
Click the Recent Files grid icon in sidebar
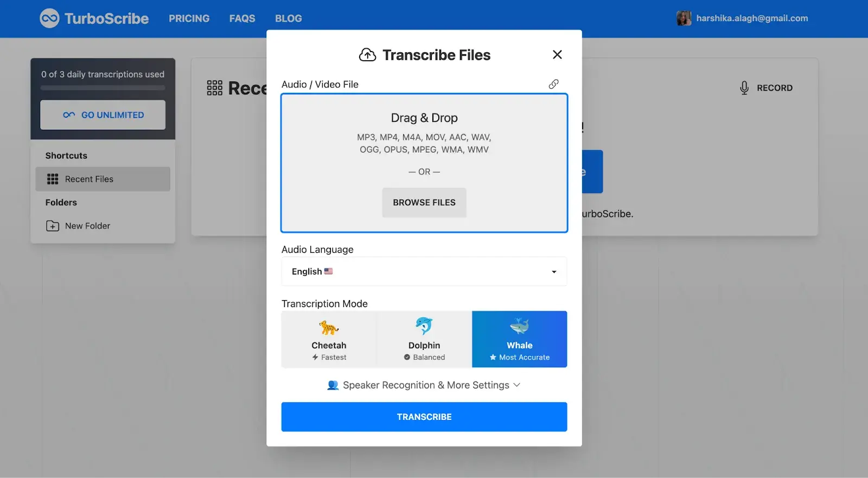[x=53, y=179]
